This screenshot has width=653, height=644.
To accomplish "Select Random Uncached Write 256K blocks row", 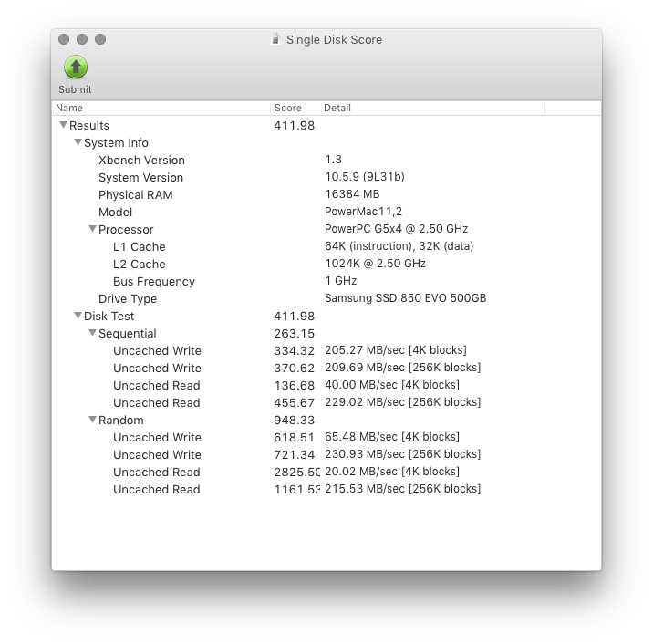I will (326, 454).
